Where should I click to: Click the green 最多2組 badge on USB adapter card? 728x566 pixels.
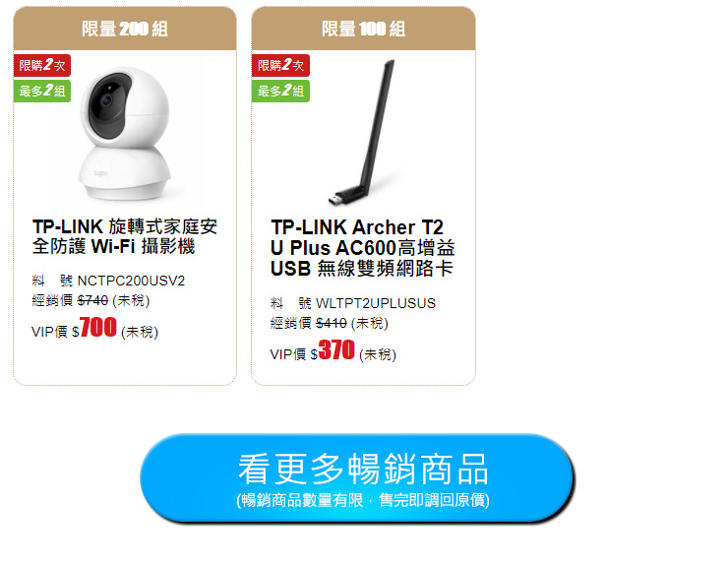(280, 91)
